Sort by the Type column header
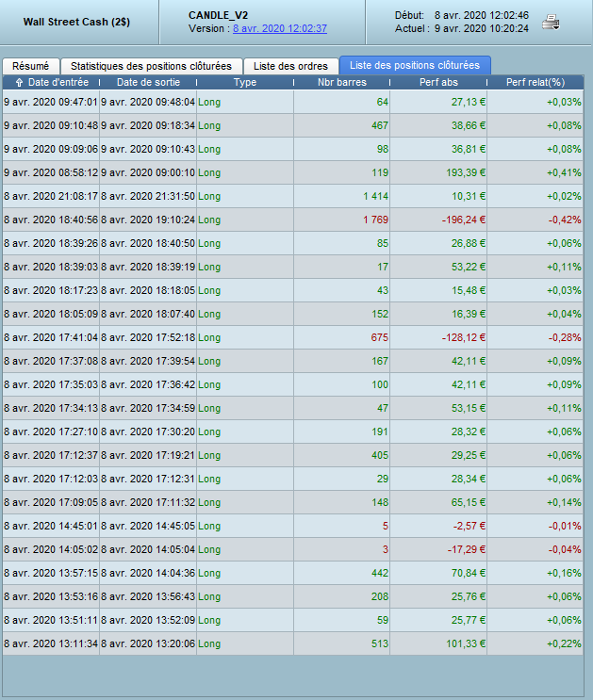This screenshot has height=700, width=593. (245, 82)
